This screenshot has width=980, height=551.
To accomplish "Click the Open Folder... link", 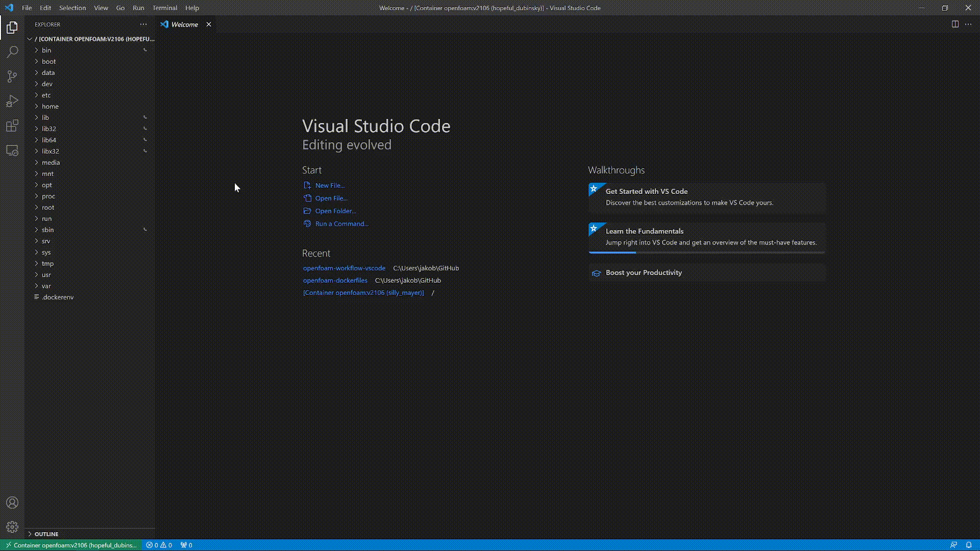I will pos(335,211).
